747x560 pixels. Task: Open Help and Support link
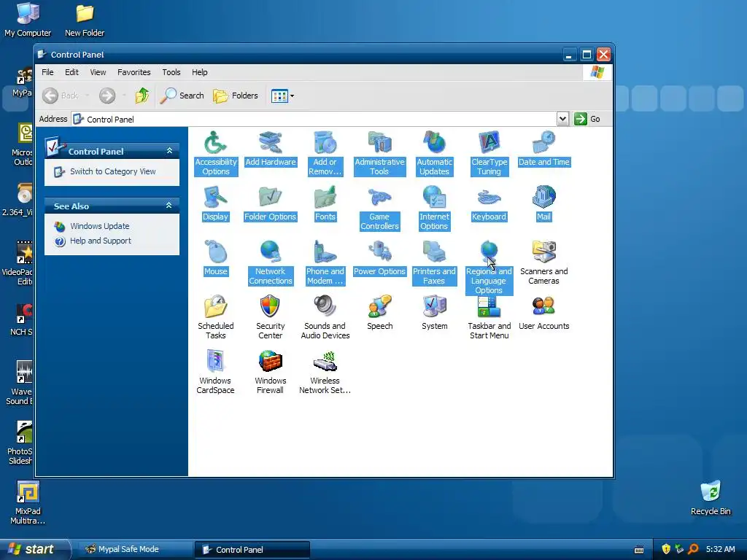(101, 241)
